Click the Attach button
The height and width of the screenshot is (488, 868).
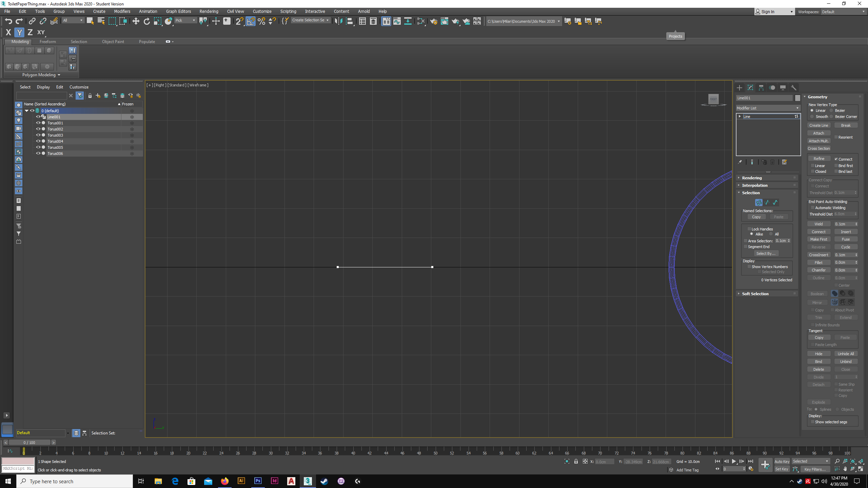click(x=818, y=133)
